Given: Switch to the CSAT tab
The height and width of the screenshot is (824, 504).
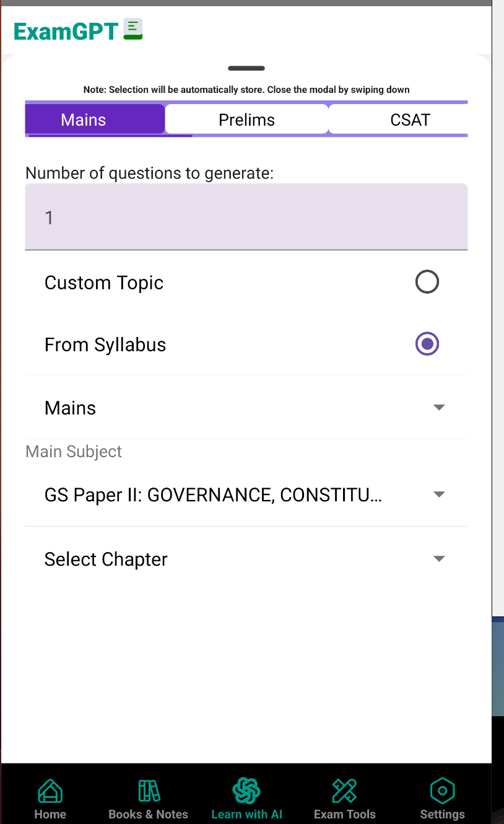Looking at the screenshot, I should coord(409,119).
